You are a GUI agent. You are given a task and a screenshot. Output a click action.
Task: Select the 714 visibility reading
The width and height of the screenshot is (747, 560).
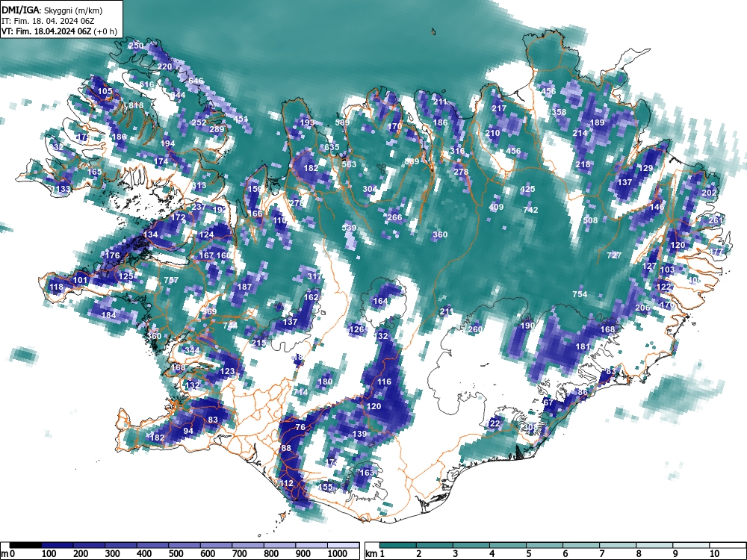click(x=300, y=392)
